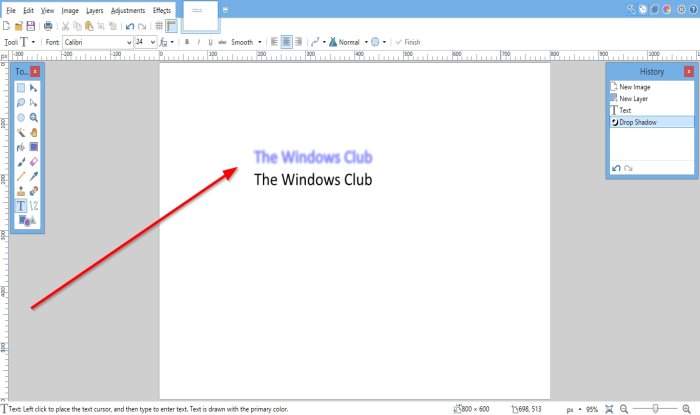Select the Pencil tool

point(21,176)
